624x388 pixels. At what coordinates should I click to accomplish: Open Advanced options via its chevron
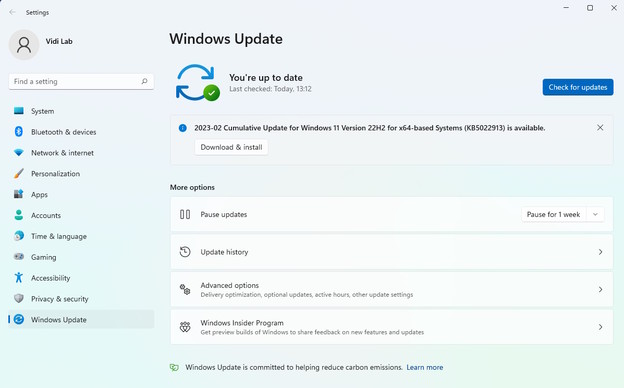(x=601, y=289)
